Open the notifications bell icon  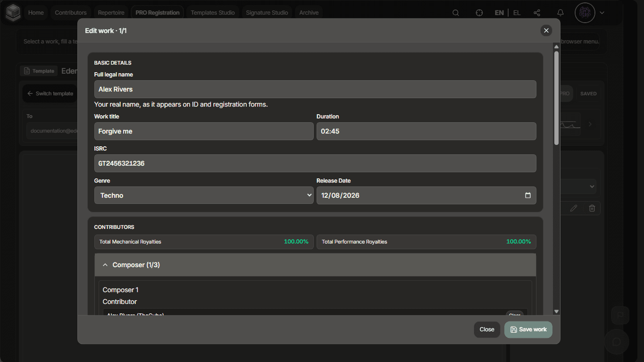[560, 13]
